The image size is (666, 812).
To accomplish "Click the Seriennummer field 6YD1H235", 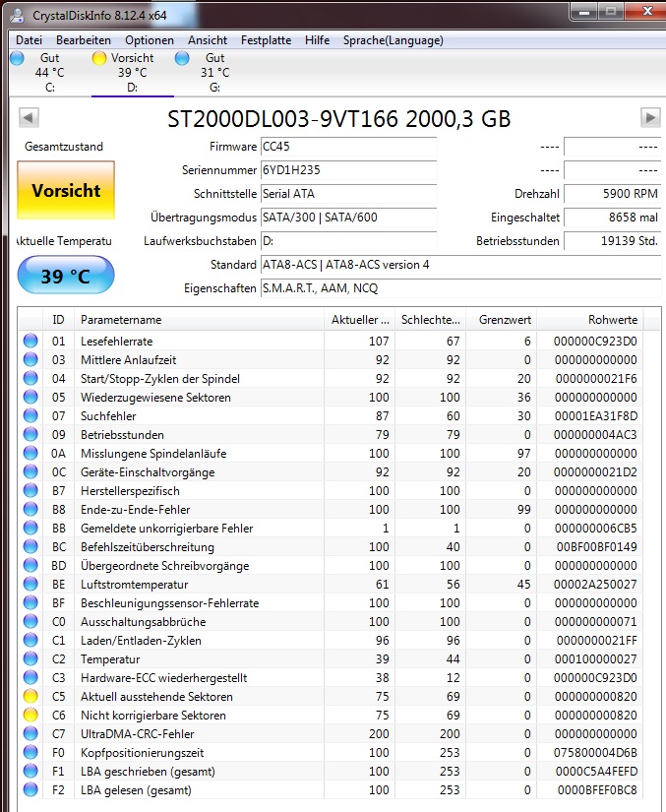I will (x=349, y=170).
